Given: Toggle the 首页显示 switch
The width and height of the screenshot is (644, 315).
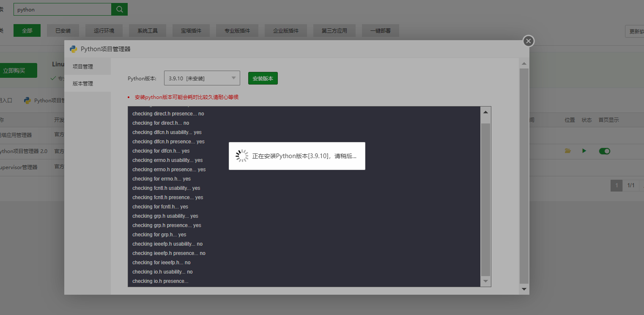Looking at the screenshot, I should coord(605,151).
